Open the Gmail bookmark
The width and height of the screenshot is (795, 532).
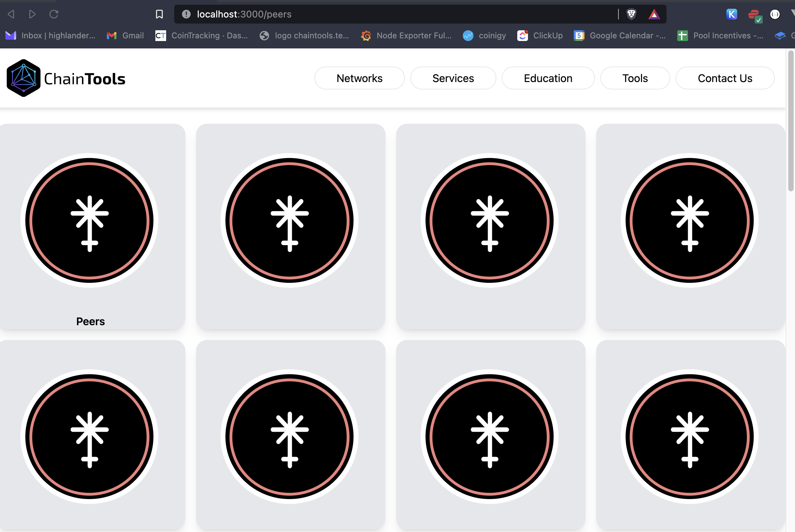click(x=125, y=36)
